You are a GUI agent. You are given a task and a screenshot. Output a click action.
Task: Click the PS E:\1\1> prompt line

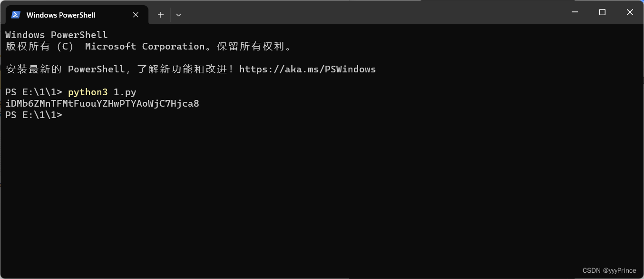point(33,115)
